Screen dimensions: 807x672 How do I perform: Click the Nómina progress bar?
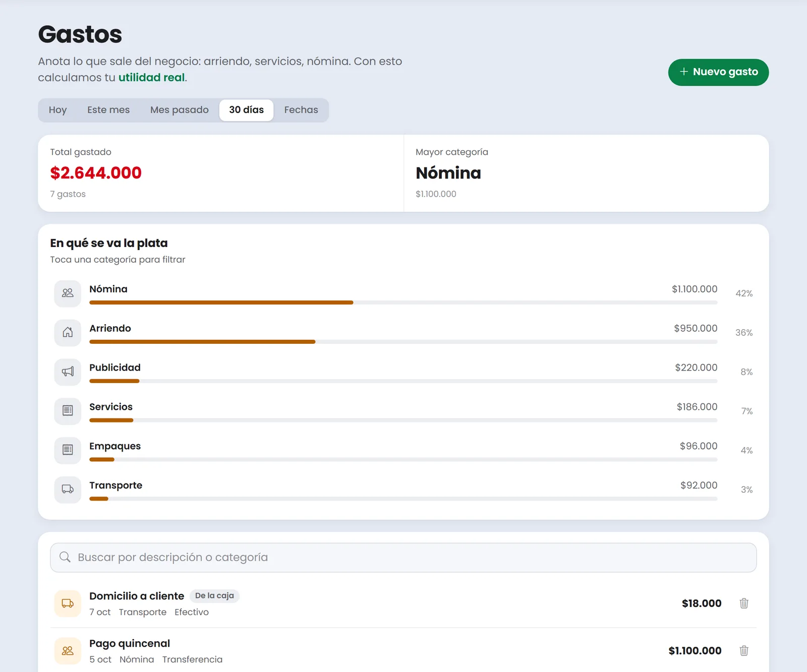click(403, 302)
